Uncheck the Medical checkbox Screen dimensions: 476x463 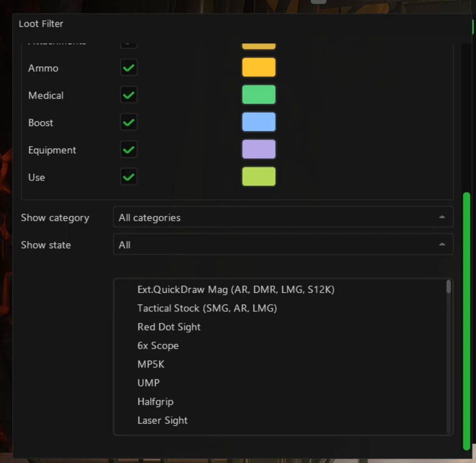pyautogui.click(x=129, y=95)
